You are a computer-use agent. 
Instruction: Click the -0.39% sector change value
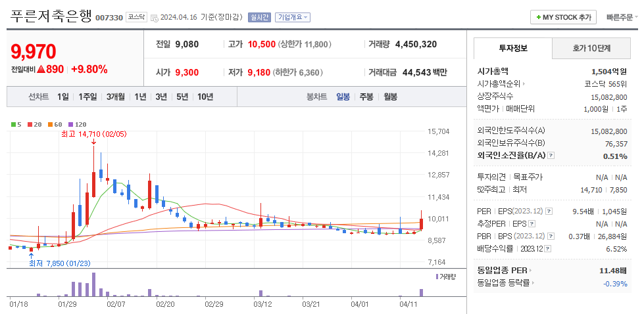point(615,283)
